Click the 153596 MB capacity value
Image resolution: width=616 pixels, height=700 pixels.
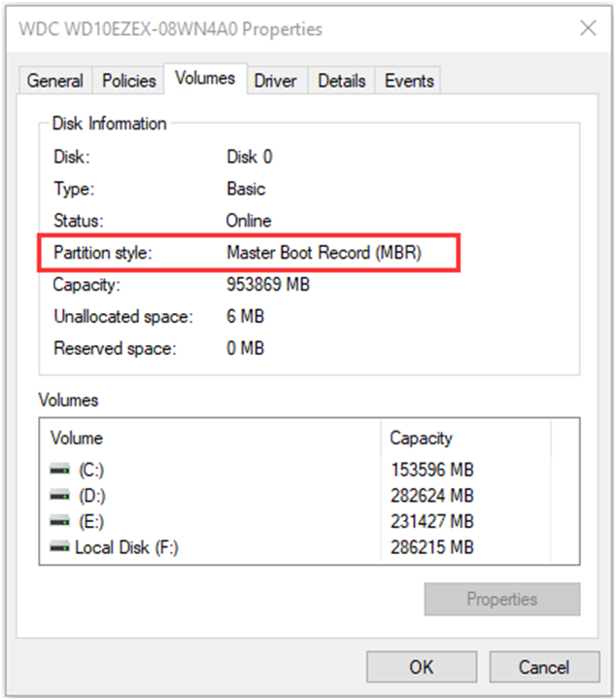(432, 470)
